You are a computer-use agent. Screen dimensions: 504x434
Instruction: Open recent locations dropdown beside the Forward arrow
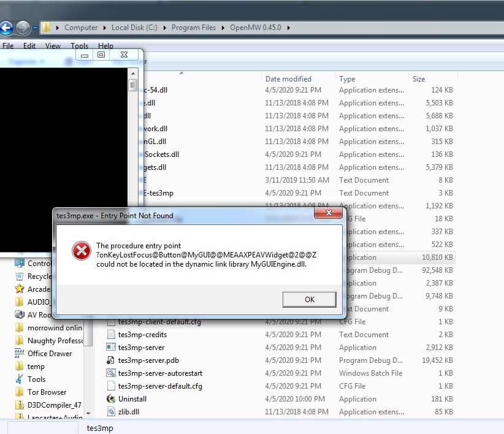pyautogui.click(x=35, y=28)
